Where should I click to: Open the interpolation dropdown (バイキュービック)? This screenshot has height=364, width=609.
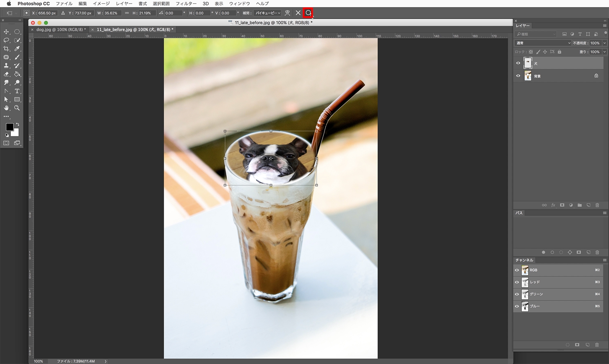268,13
